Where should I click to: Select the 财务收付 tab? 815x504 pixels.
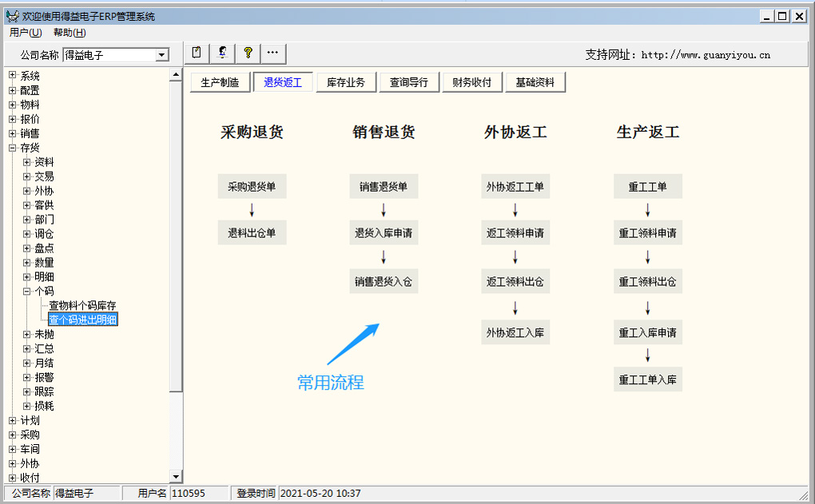471,82
